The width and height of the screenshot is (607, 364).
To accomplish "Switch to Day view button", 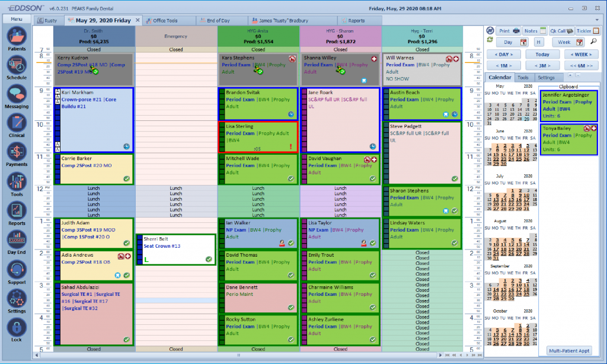I will 512,42.
